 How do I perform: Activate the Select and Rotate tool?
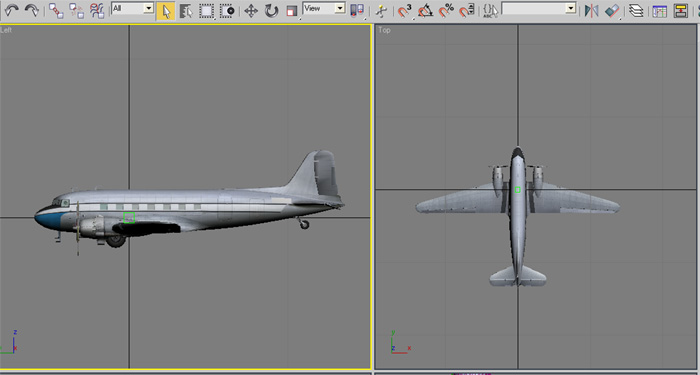[x=271, y=11]
